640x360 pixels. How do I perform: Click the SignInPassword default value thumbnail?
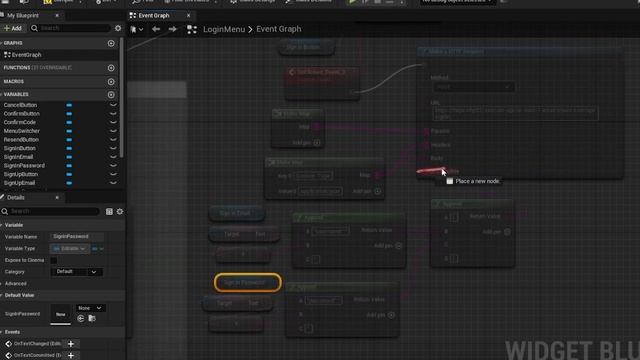[x=60, y=314]
